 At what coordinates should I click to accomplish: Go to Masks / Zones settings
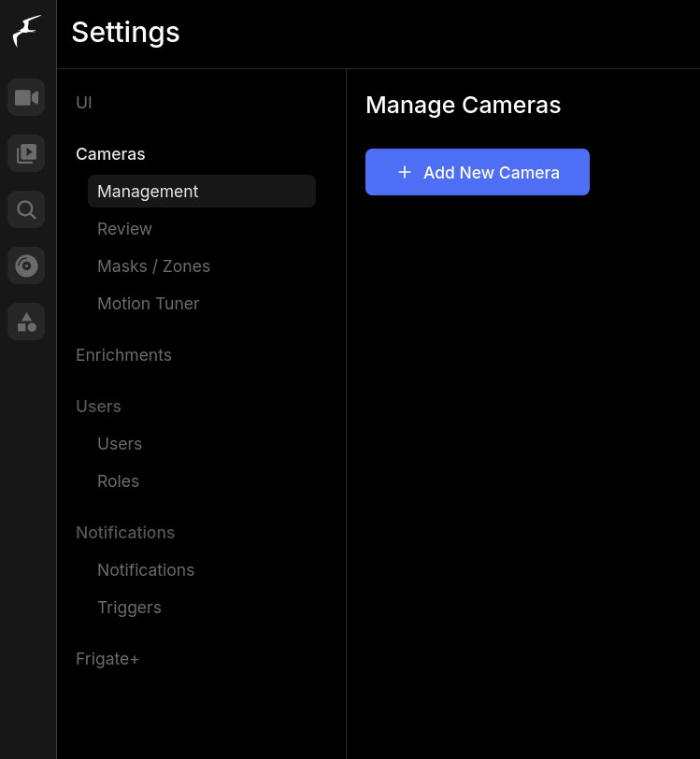pyautogui.click(x=153, y=266)
